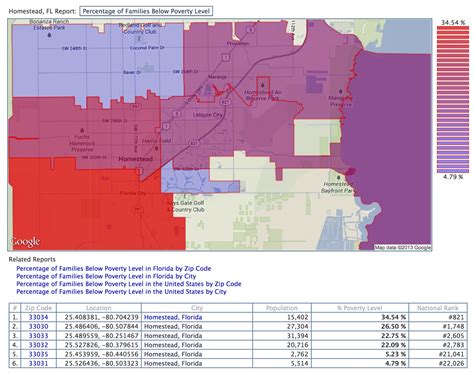The width and height of the screenshot is (474, 381).
Task: Click the Zip Code column header
Action: [38, 308]
